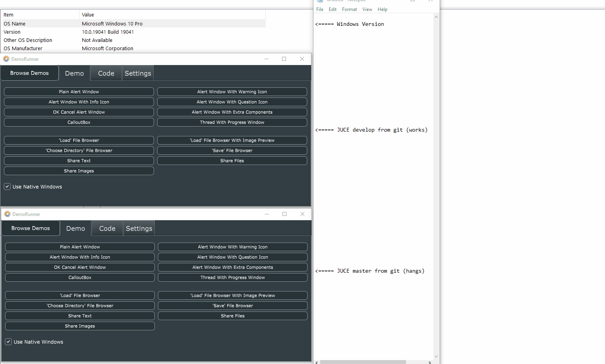Open Notepad Format menu

(x=350, y=9)
